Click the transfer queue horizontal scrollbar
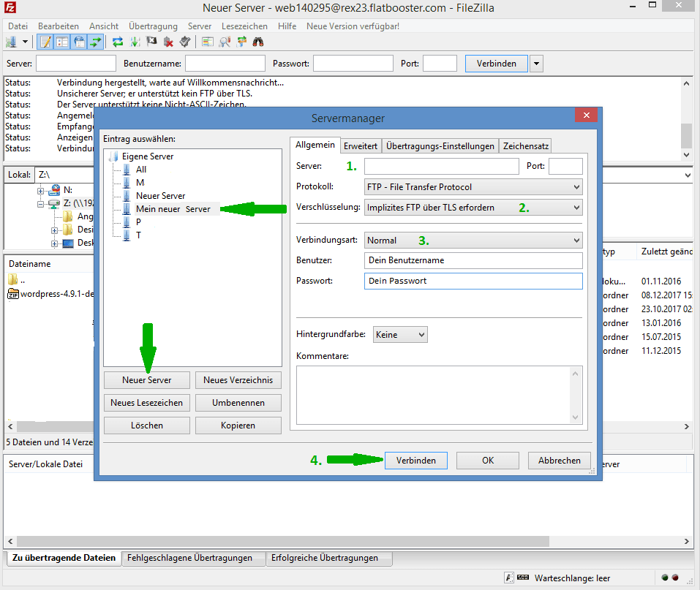 [348, 541]
